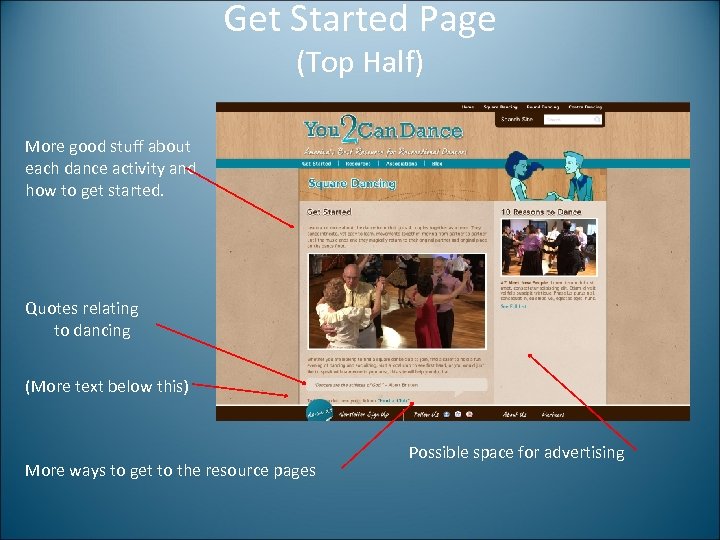
Task: Click the "10 Reasons to Dance" heading
Action: coord(541,212)
